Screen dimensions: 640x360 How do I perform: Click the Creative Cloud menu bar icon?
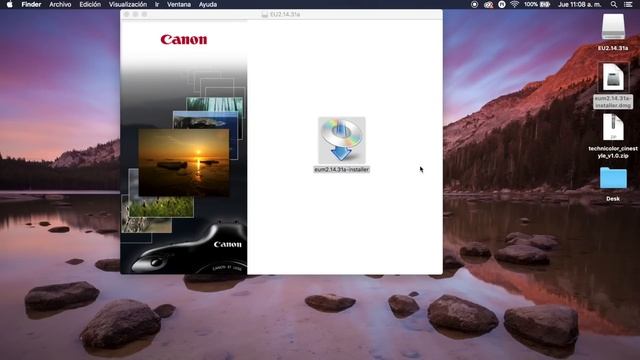coord(488,4)
